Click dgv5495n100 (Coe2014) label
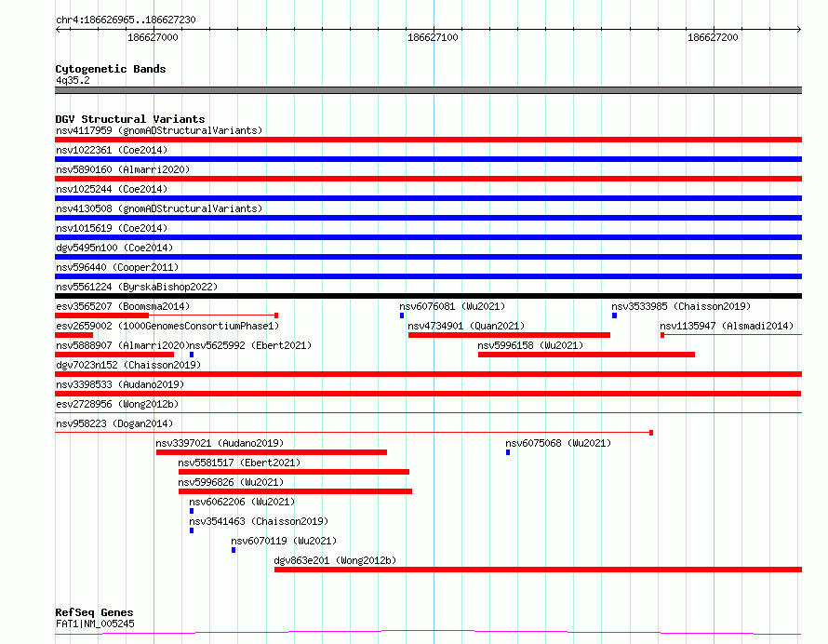 (114, 248)
